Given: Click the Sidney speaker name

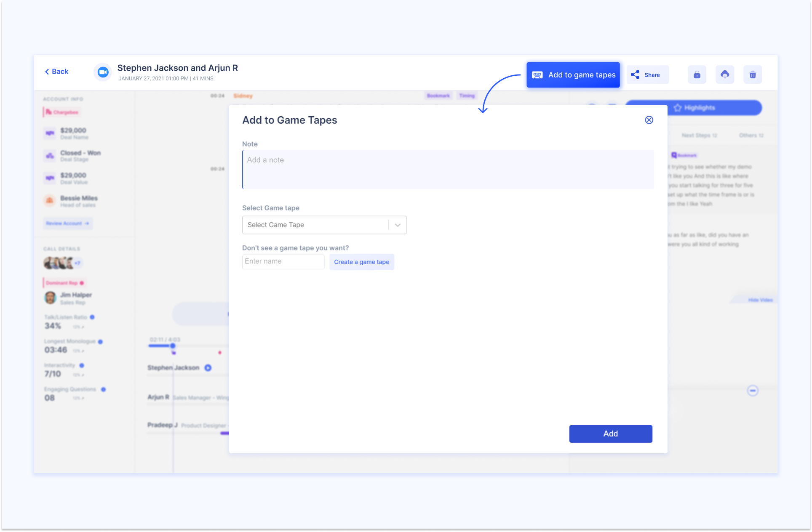Looking at the screenshot, I should point(243,96).
